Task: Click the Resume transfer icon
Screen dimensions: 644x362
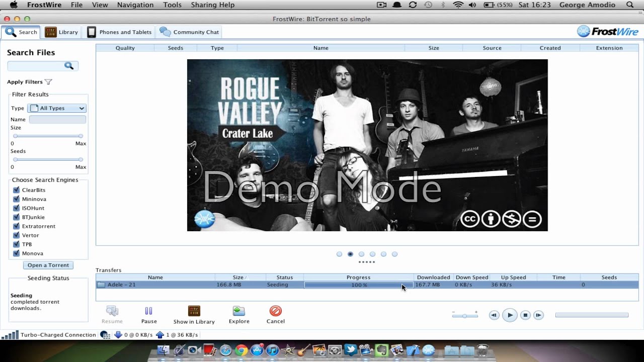Action: tap(112, 311)
